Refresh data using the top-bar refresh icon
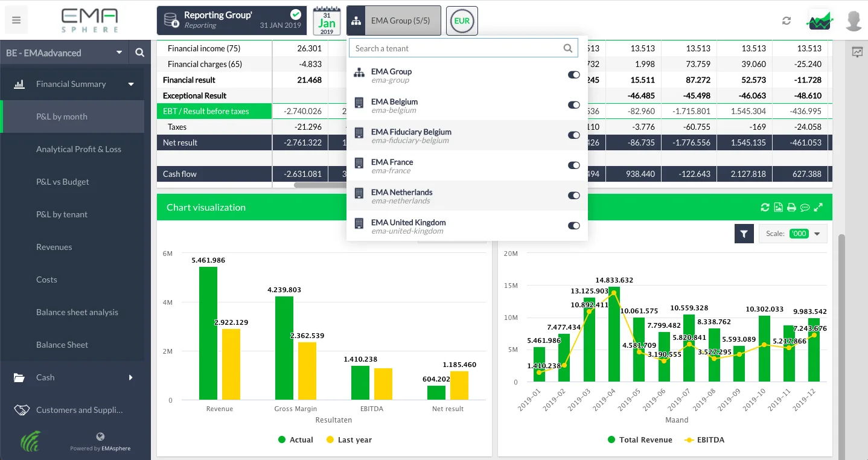The image size is (868, 460). (787, 21)
